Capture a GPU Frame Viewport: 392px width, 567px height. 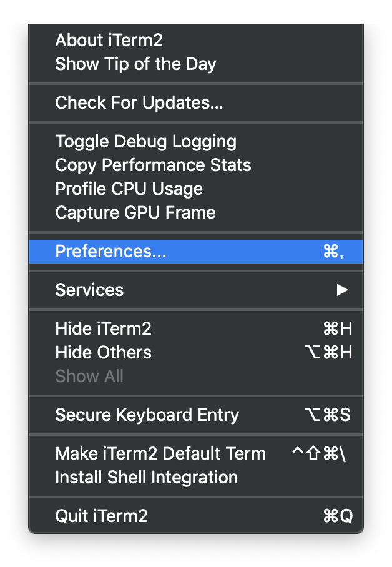[x=135, y=212]
